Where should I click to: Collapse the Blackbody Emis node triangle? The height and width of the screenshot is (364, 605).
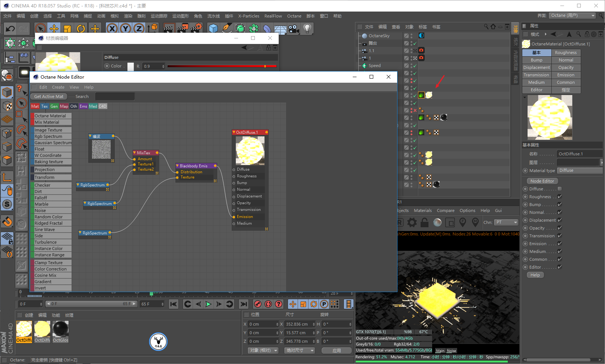coord(177,166)
